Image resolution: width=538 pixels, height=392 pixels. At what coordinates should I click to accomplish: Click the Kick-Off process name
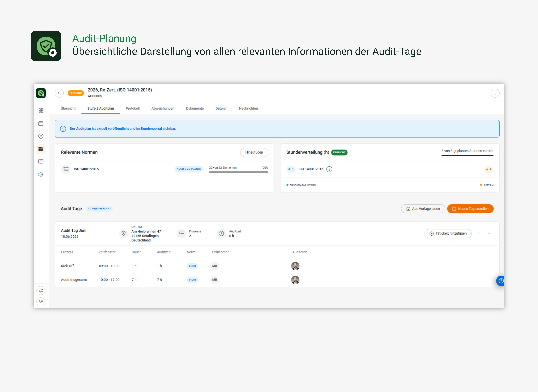tap(67, 266)
